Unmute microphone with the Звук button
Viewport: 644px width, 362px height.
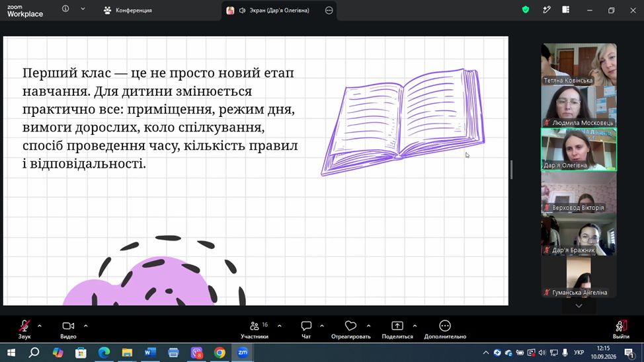tap(24, 330)
